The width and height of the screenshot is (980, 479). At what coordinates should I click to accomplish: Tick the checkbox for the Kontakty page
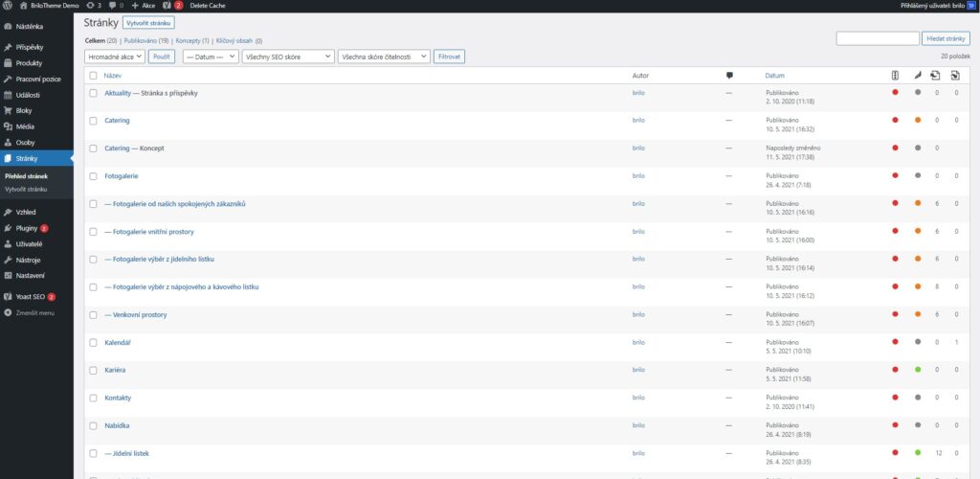pos(93,398)
